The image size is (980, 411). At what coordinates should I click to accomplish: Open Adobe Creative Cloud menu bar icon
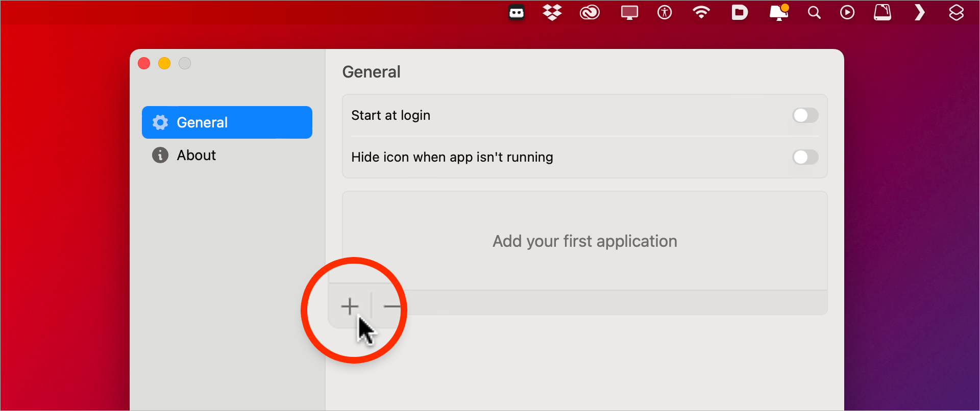click(590, 12)
